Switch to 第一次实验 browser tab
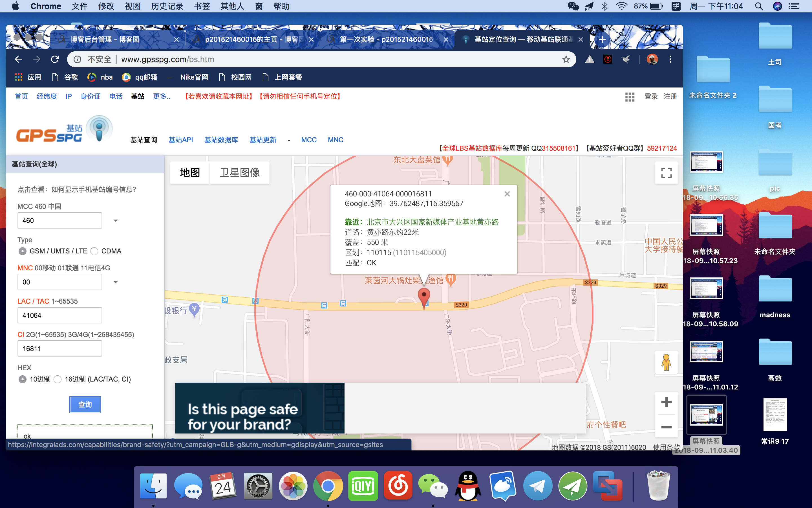 tap(387, 40)
